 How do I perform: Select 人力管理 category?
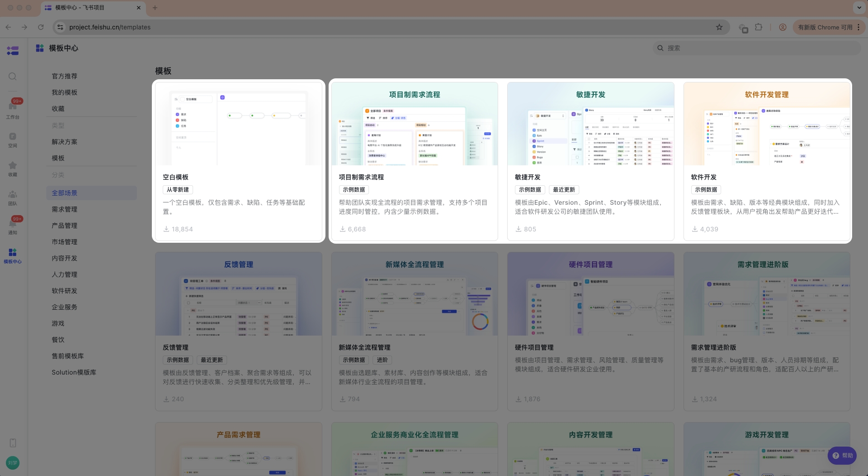coord(64,274)
